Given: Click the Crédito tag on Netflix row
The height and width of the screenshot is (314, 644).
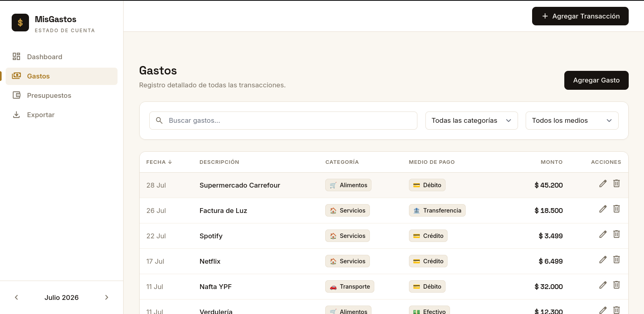Looking at the screenshot, I should coord(428,261).
